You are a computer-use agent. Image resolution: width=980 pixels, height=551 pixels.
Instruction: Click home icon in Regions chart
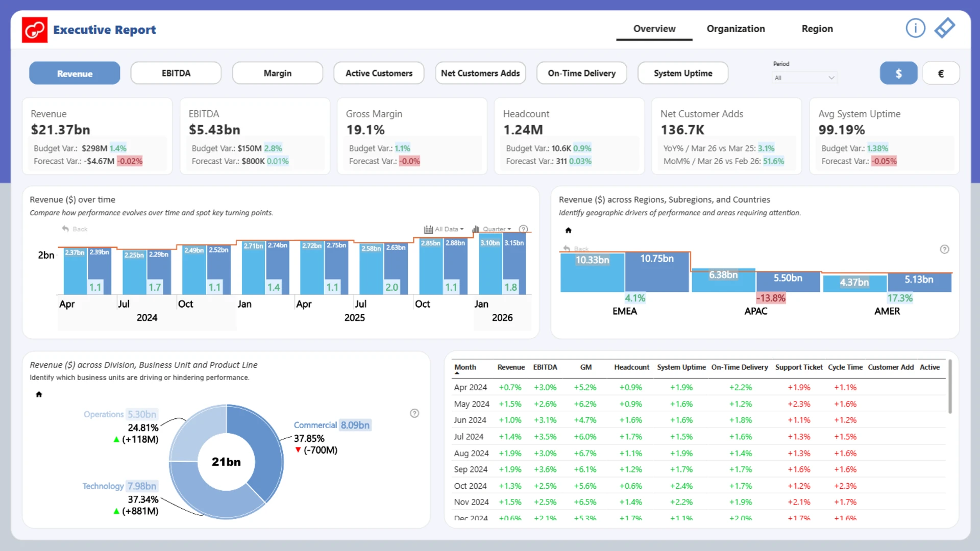568,231
